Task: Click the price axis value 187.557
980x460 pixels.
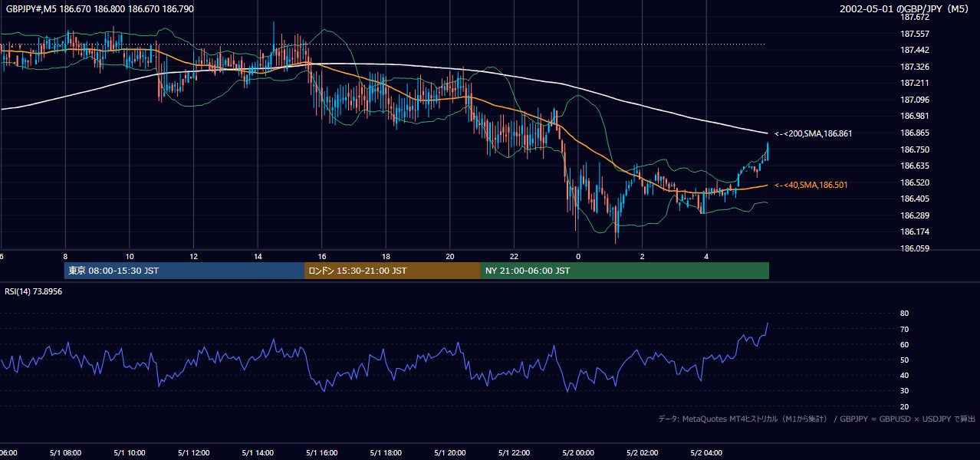Action: 913,34
